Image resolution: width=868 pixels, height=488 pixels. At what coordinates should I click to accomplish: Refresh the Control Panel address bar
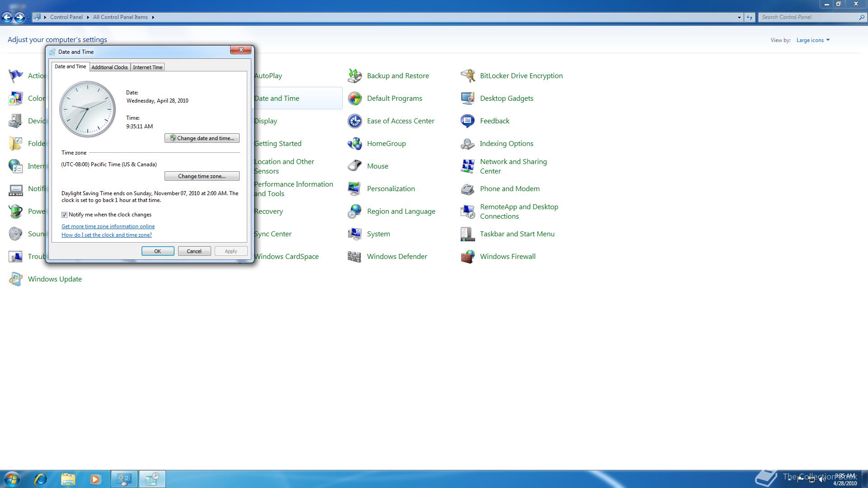pyautogui.click(x=750, y=17)
